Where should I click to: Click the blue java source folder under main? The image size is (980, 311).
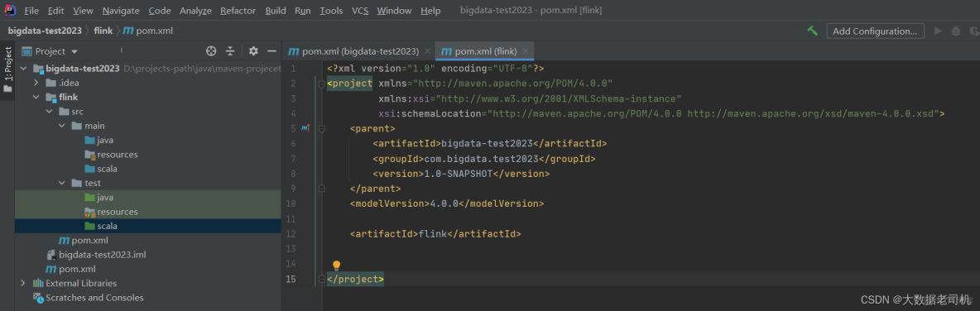click(90, 140)
